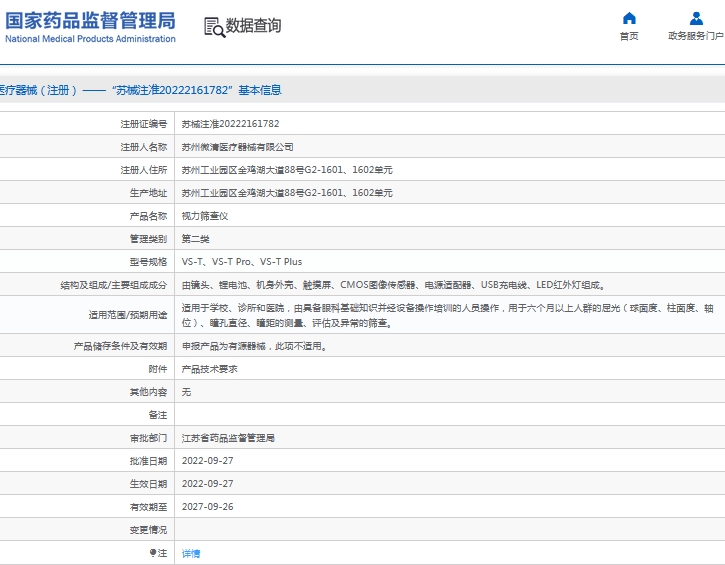
Task: Click the 生产地址 address value
Action: (x=287, y=193)
